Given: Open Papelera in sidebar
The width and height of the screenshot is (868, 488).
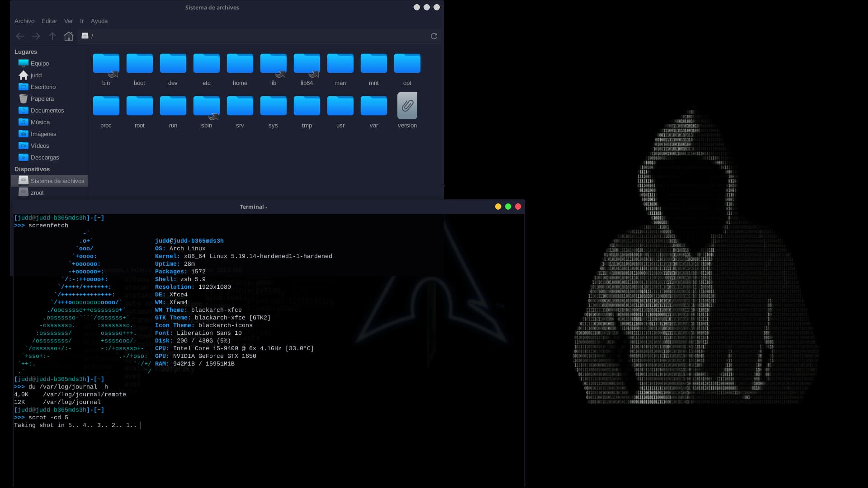Looking at the screenshot, I should click(49, 99).
